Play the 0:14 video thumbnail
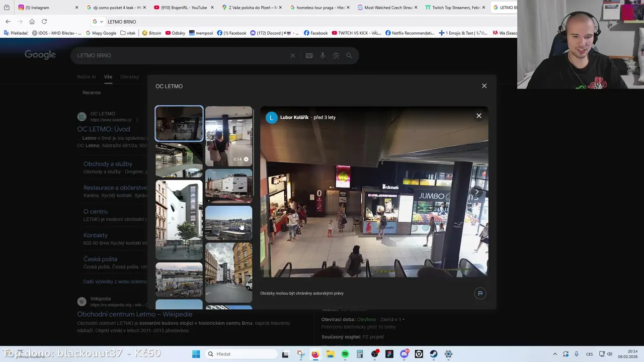This screenshot has height=362, width=644. [228, 136]
